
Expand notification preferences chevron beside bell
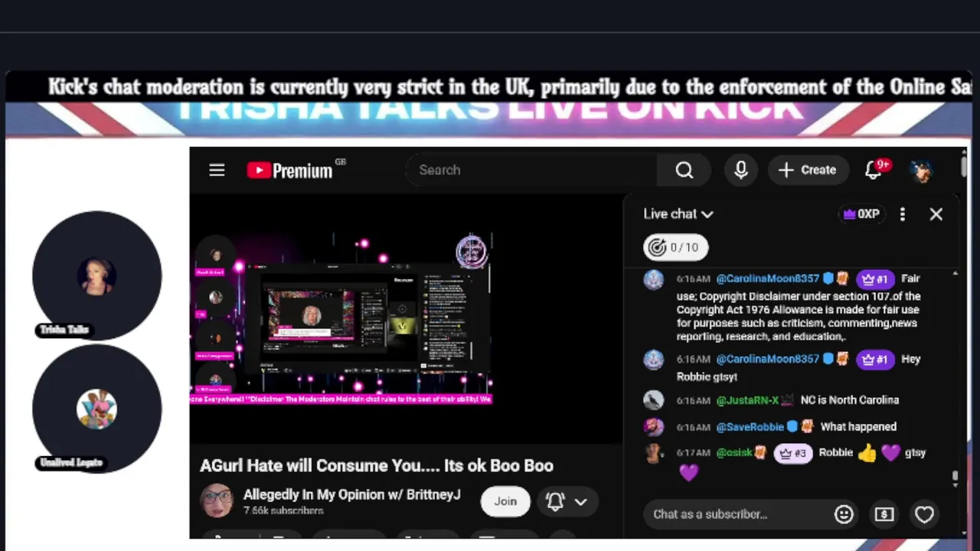[581, 502]
